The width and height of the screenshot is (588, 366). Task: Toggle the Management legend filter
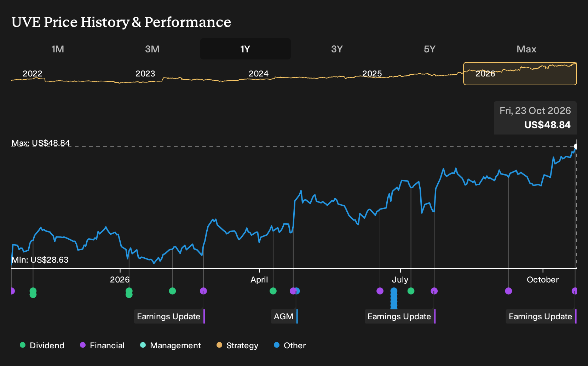(171, 345)
